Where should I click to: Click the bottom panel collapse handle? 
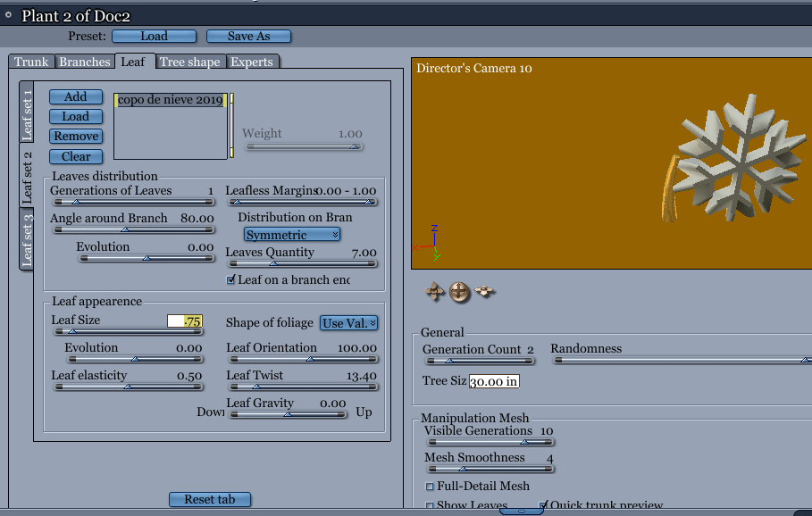point(522,512)
